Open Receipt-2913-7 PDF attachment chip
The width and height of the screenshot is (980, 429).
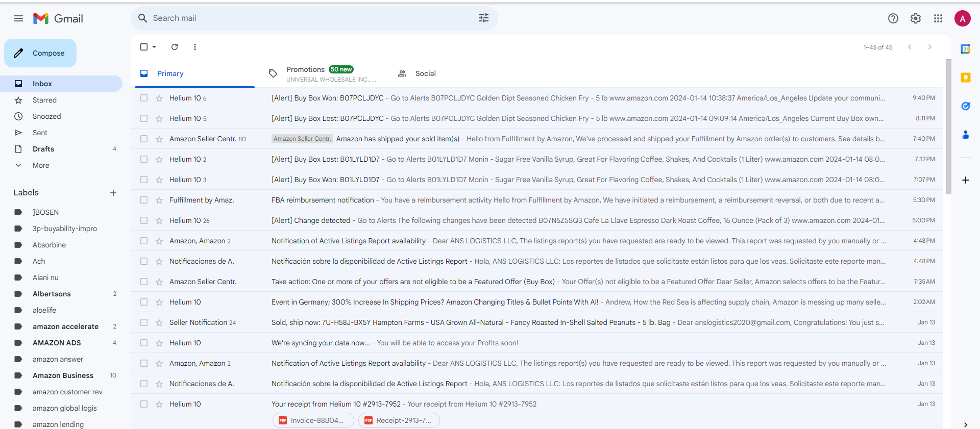coord(399,420)
